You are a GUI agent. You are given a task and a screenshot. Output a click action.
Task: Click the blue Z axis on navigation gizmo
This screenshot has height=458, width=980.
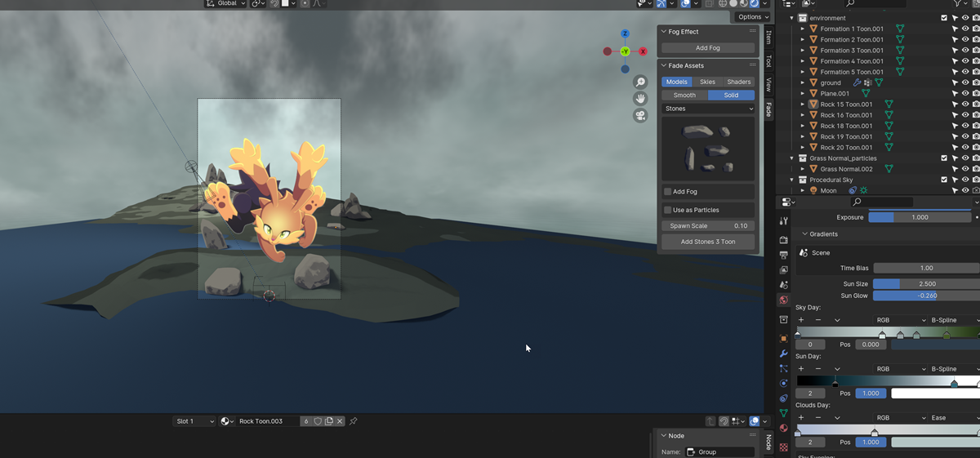click(625, 34)
